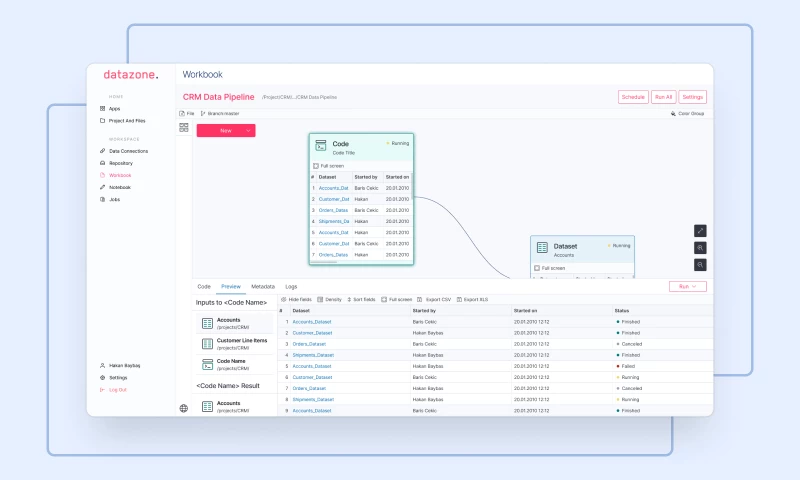The height and width of the screenshot is (480, 800).
Task: Go to Repository in sidebar
Action: (x=120, y=163)
